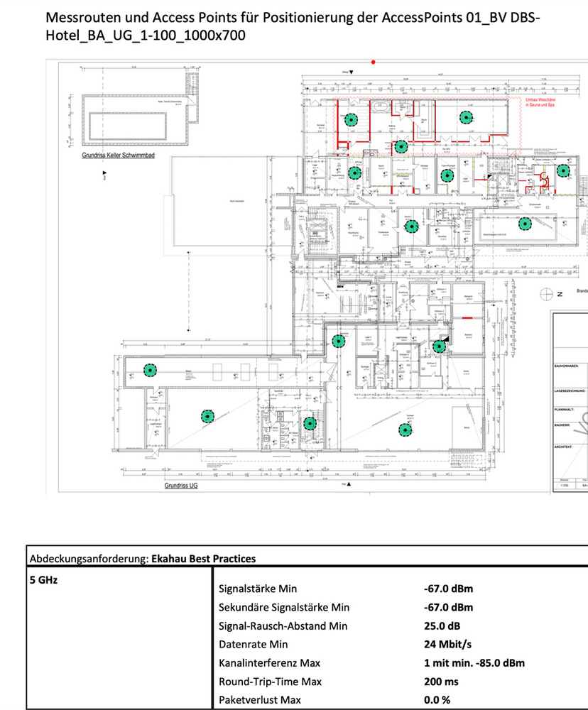The width and height of the screenshot is (588, 710).
Task: Select the leftmost access point on the floor plan
Action: tap(149, 370)
